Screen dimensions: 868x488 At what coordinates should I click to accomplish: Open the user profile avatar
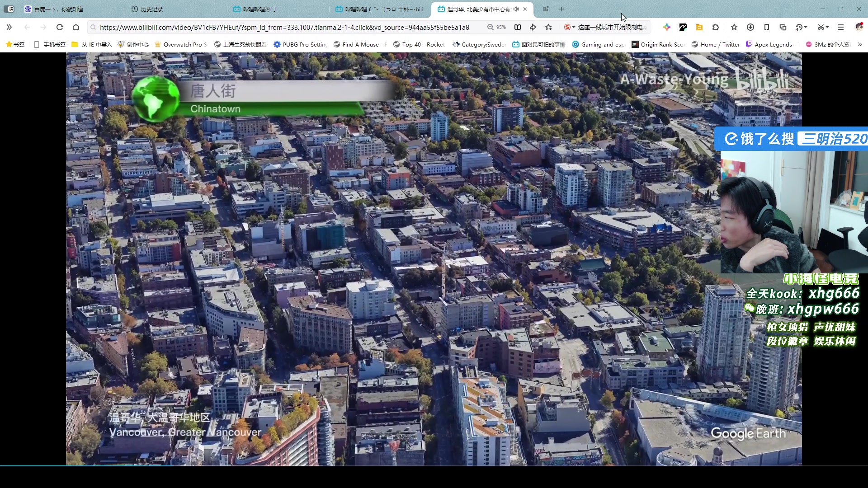[x=859, y=27]
